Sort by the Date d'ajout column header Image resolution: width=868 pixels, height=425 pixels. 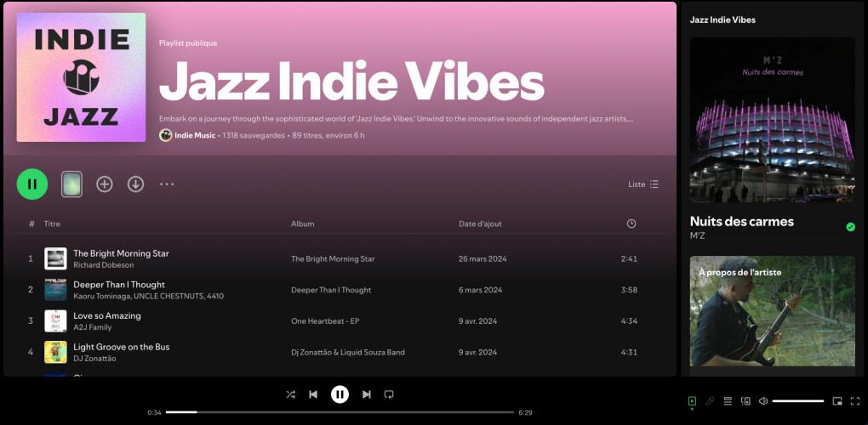pyautogui.click(x=481, y=224)
